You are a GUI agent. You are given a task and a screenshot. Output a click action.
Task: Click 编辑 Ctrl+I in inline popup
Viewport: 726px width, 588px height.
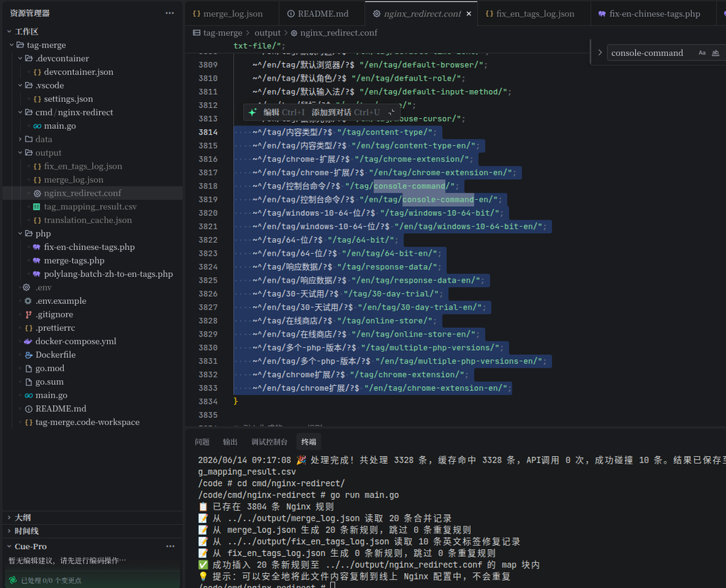(284, 112)
